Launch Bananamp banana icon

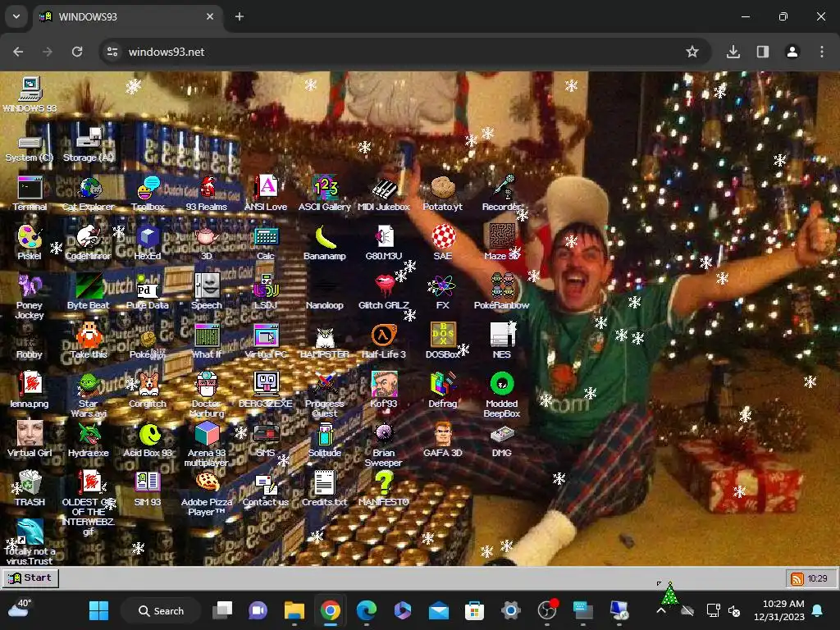click(x=325, y=243)
